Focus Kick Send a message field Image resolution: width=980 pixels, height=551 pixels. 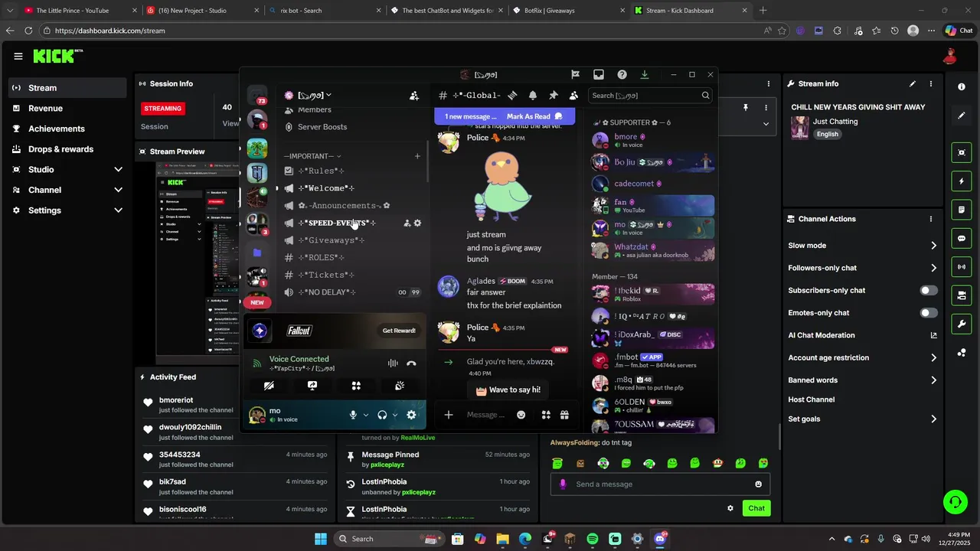click(660, 484)
